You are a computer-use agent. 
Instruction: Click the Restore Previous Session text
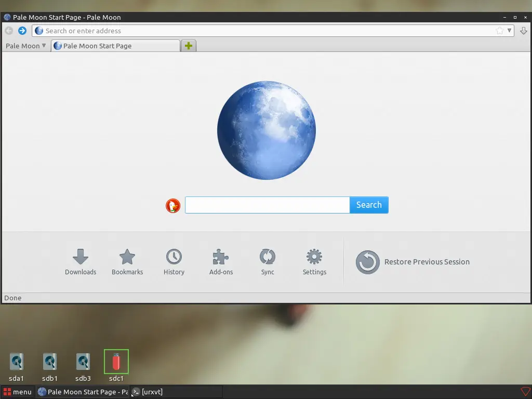pyautogui.click(x=427, y=262)
